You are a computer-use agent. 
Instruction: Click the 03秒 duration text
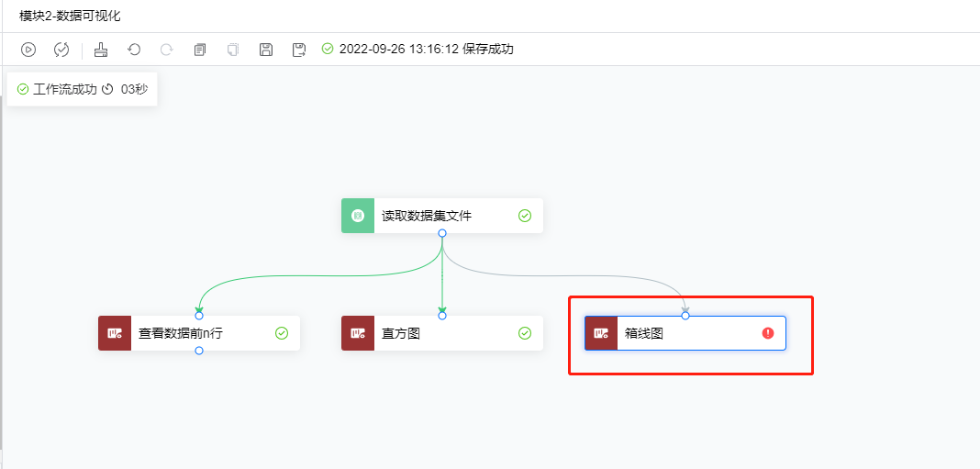point(134,89)
